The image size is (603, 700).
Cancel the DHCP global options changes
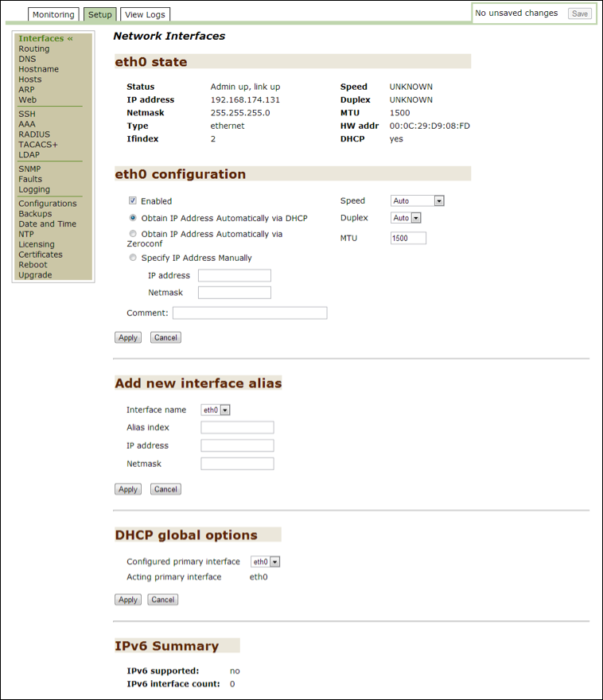click(x=162, y=600)
